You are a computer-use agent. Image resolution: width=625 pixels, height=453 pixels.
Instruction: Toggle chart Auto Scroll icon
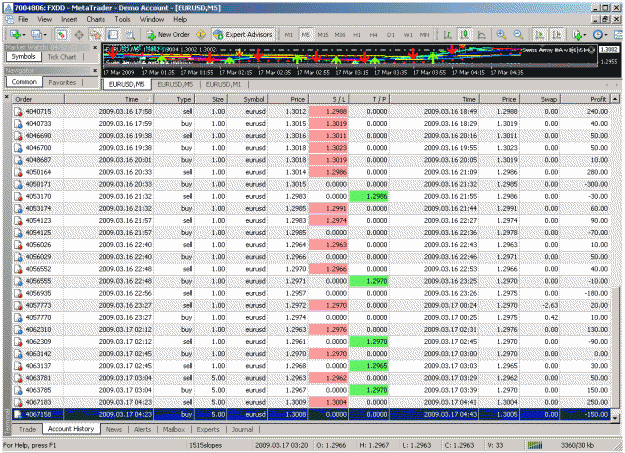coord(540,35)
